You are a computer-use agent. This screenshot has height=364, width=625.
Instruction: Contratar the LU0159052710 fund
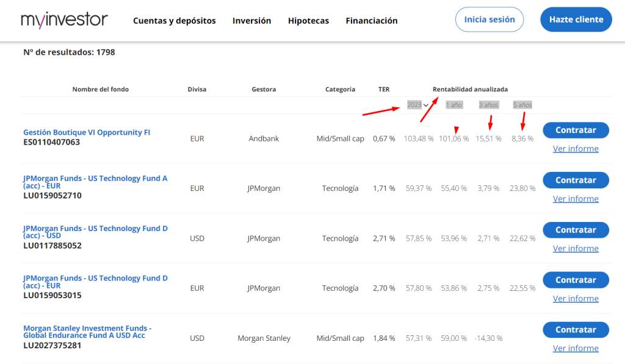576,180
